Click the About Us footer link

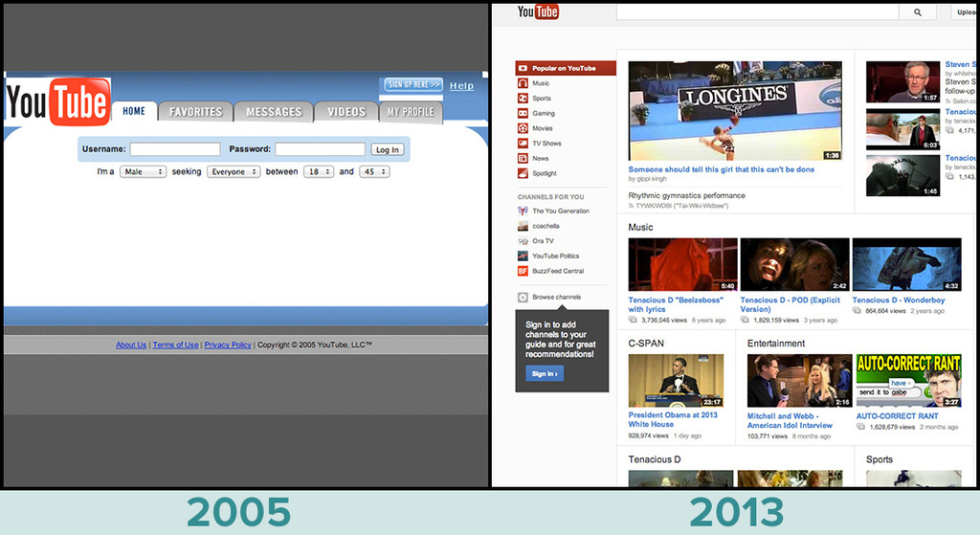tap(131, 345)
